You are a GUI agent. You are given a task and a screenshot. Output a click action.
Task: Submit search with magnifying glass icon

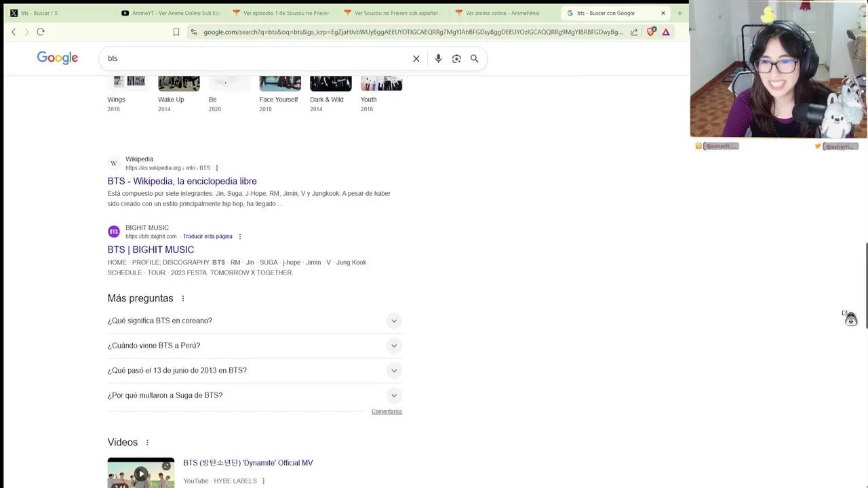click(475, 59)
